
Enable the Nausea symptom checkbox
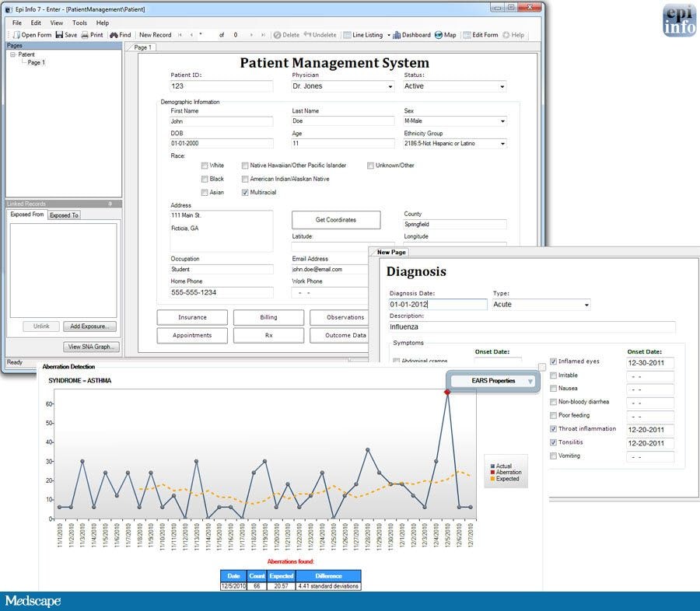click(554, 389)
